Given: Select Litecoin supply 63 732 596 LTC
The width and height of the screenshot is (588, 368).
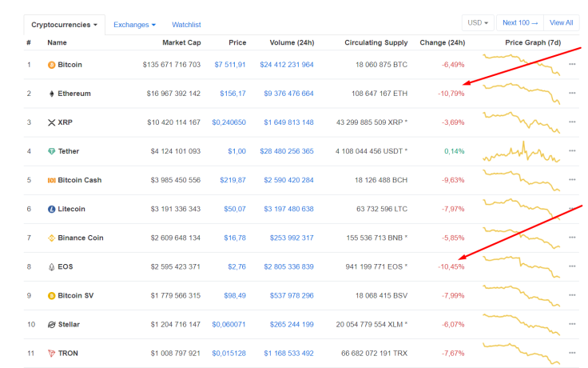Looking at the screenshot, I should [x=382, y=209].
